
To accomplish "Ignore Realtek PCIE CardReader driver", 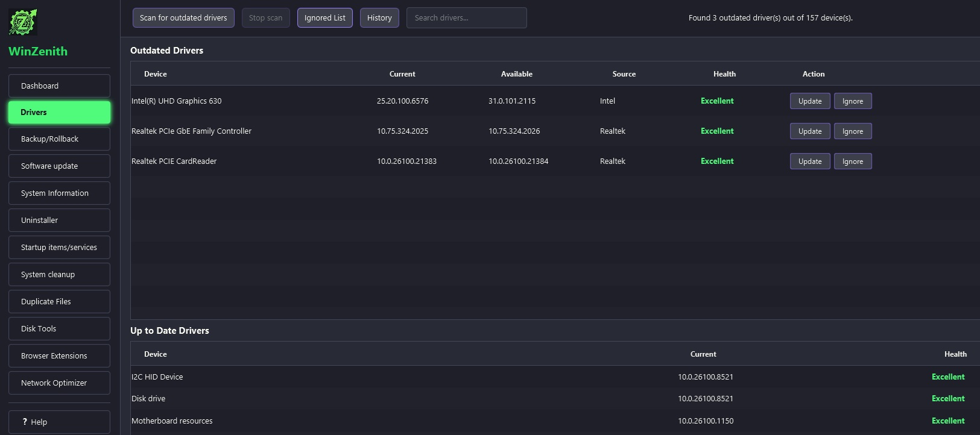I will tap(853, 161).
